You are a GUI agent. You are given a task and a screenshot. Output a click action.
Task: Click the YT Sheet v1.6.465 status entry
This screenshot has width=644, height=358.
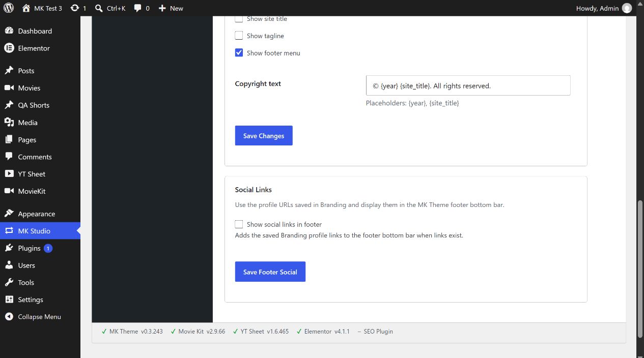(x=261, y=332)
